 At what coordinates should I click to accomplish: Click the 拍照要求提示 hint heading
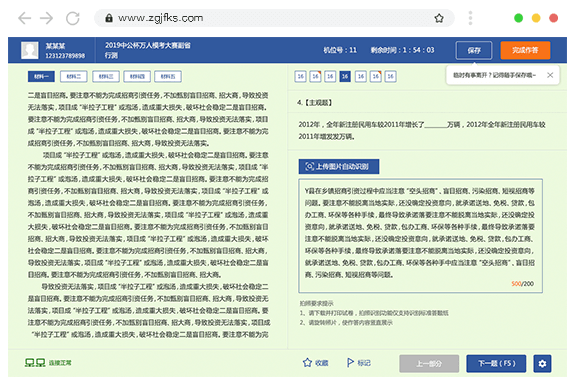tap(316, 303)
